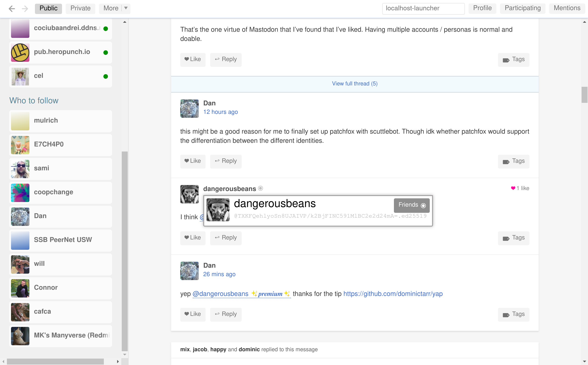Go forward with the right arrow
This screenshot has height=365, width=588.
click(25, 8)
